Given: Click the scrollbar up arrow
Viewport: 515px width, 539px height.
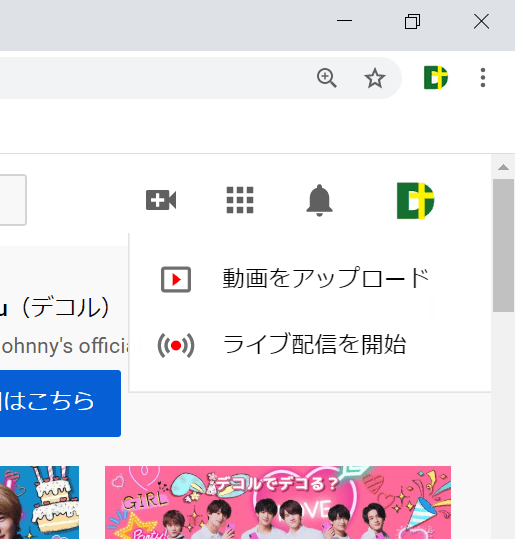Looking at the screenshot, I should point(503,167).
